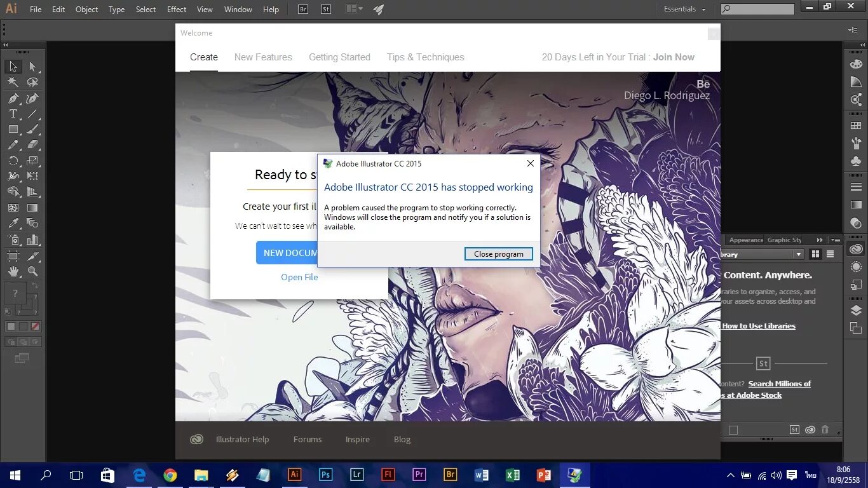
Task: Select the Rectangle tool
Action: pos(13,128)
